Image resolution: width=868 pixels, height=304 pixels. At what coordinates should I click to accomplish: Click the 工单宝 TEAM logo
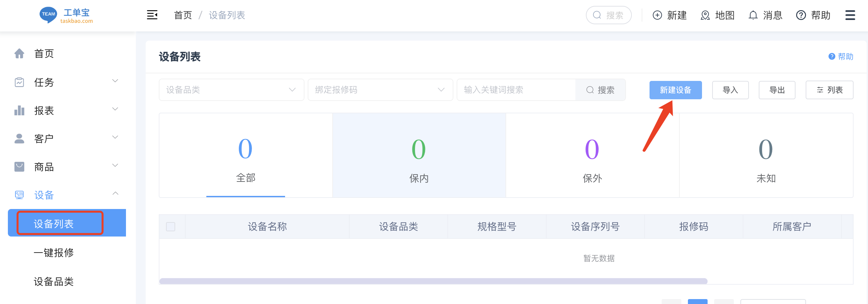[x=66, y=15]
